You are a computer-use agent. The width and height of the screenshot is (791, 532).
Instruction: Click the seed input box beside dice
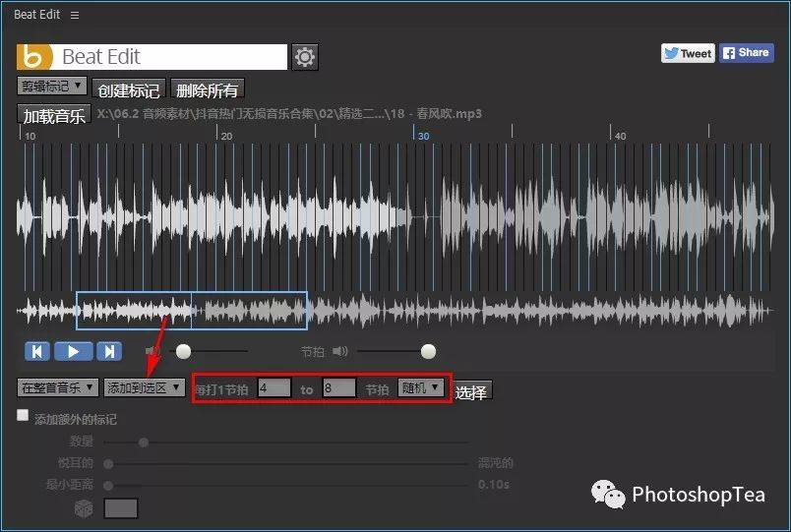click(121, 508)
